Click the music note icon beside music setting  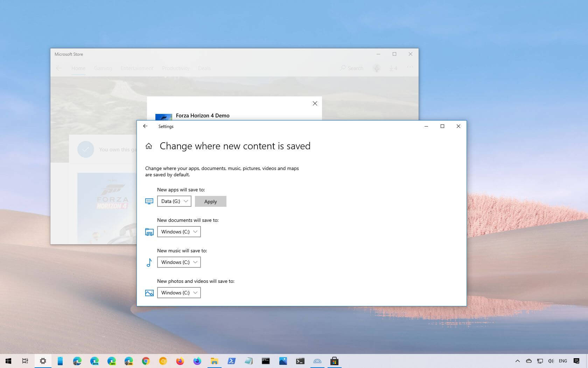[x=149, y=262]
